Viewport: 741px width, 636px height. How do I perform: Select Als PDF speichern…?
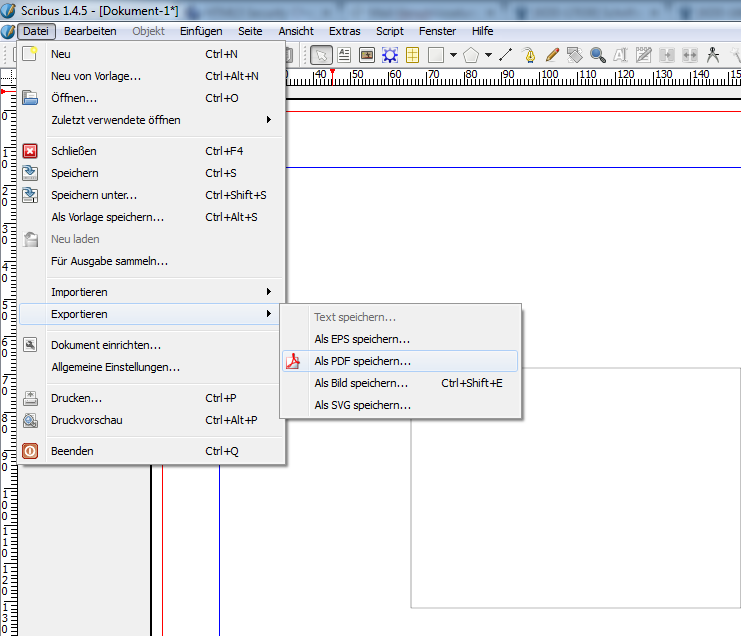coord(400,361)
